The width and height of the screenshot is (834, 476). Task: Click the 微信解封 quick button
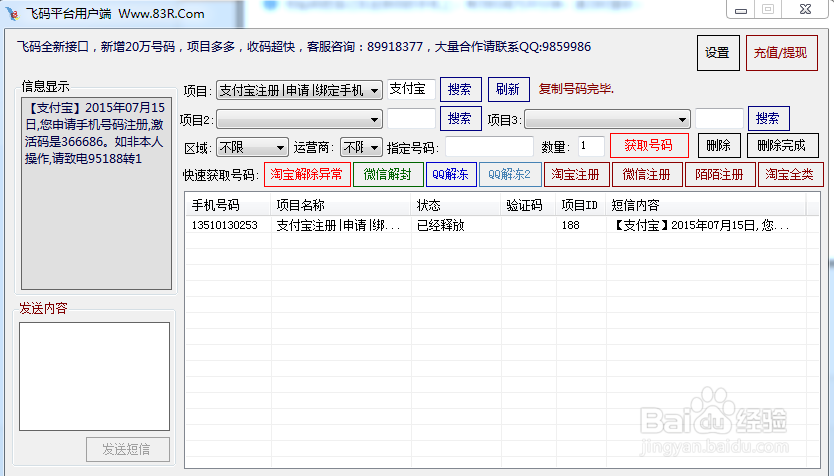pos(388,174)
